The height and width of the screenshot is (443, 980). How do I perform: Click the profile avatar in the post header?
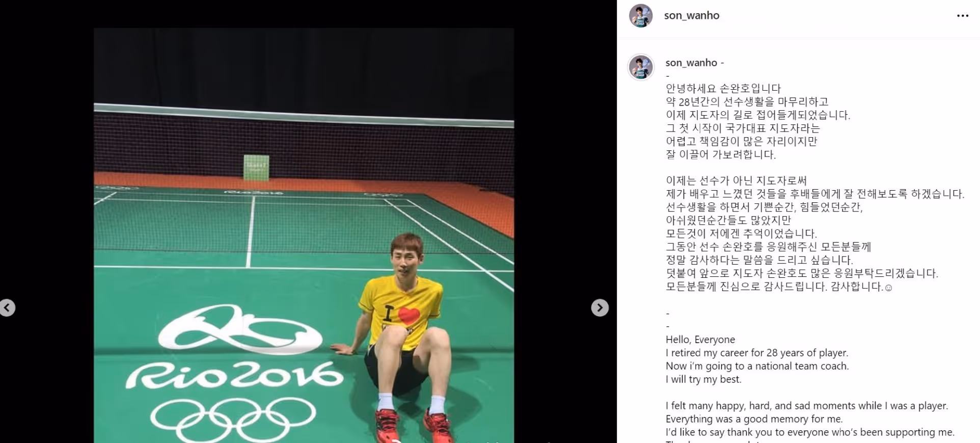(641, 16)
